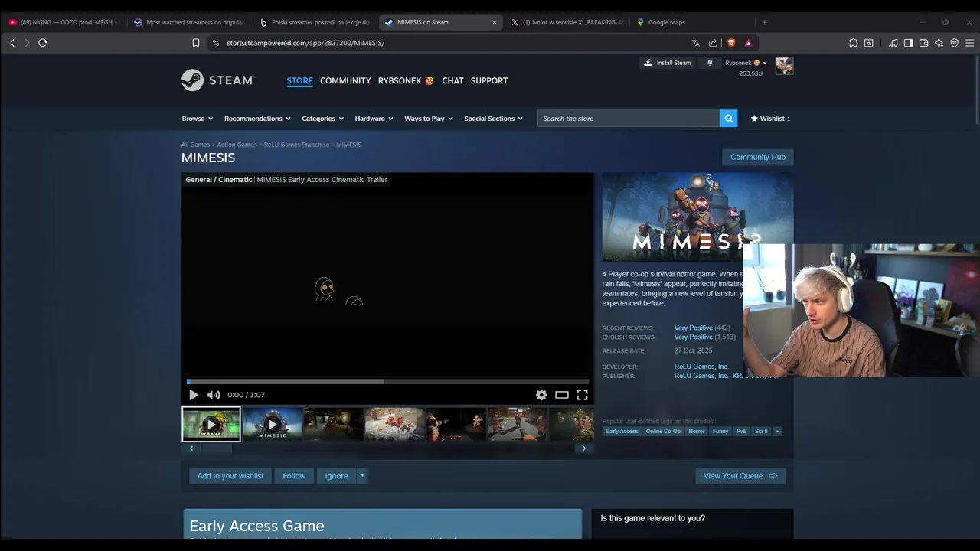Open the COMMUNITY menu
The width and height of the screenshot is (980, 551).
[x=345, y=80]
